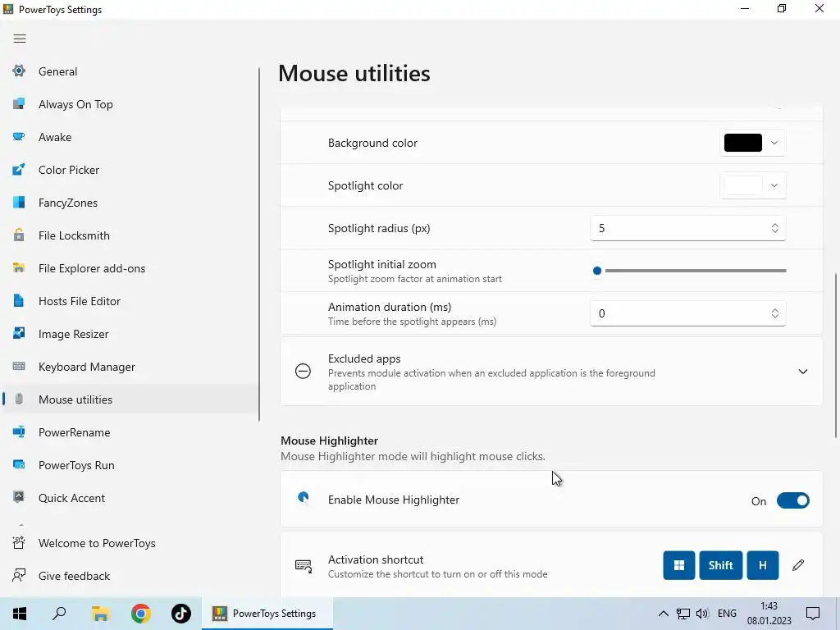Click Animation duration stepper arrows
This screenshot has height=630, width=840.
pos(774,313)
